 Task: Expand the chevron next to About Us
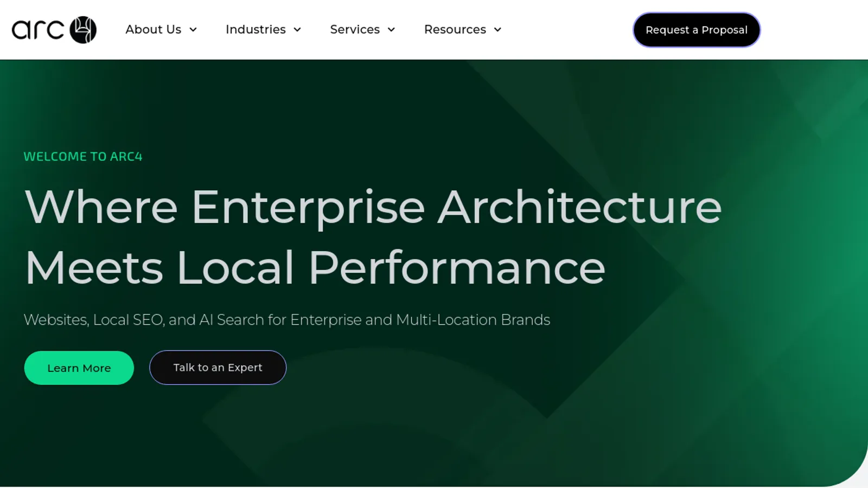pyautogui.click(x=193, y=30)
